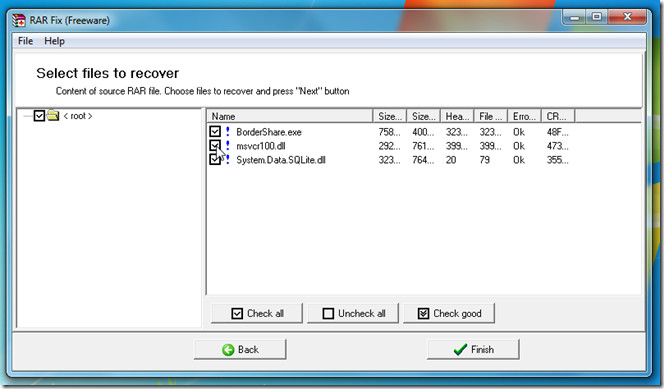Viewport: 664px width, 389px height.
Task: Maximize the RAR Fix window
Action: (597, 17)
